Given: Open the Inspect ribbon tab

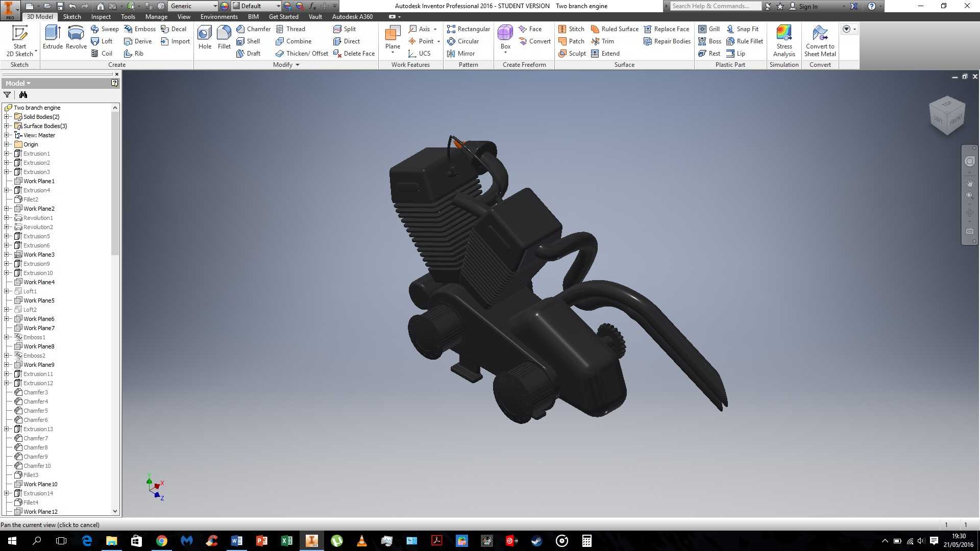Looking at the screenshot, I should 101,17.
